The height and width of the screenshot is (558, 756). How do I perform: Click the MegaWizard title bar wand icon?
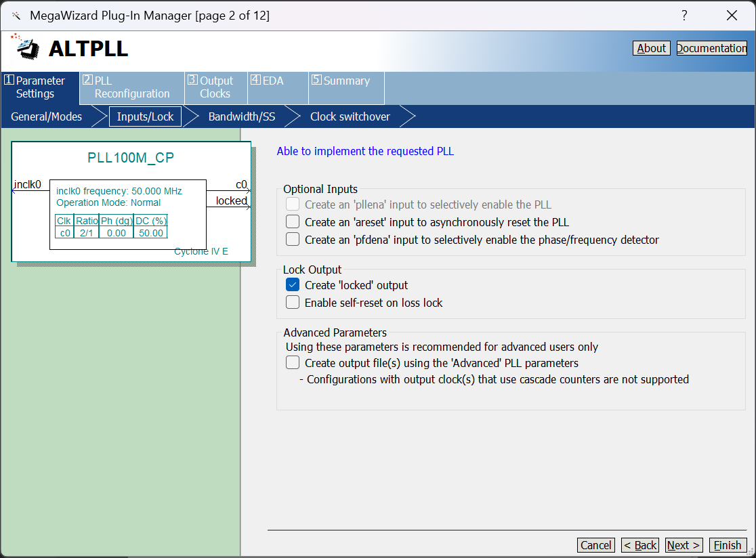coord(16,16)
